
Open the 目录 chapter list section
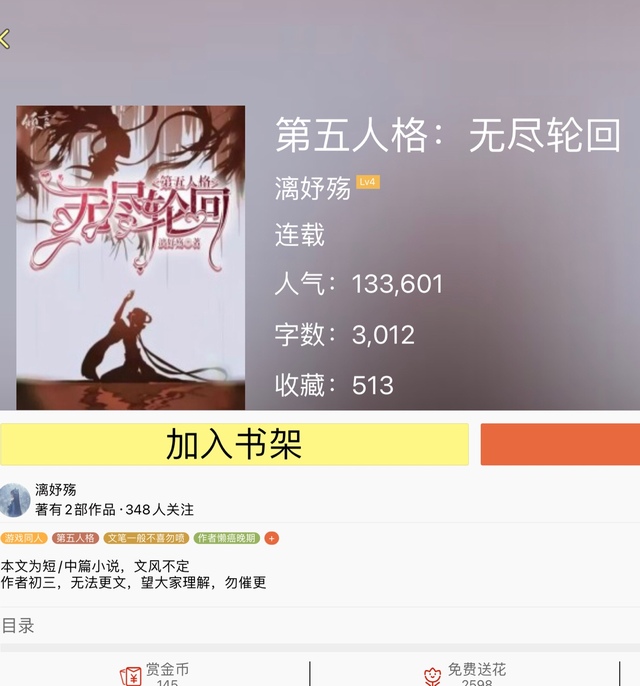coord(320,626)
